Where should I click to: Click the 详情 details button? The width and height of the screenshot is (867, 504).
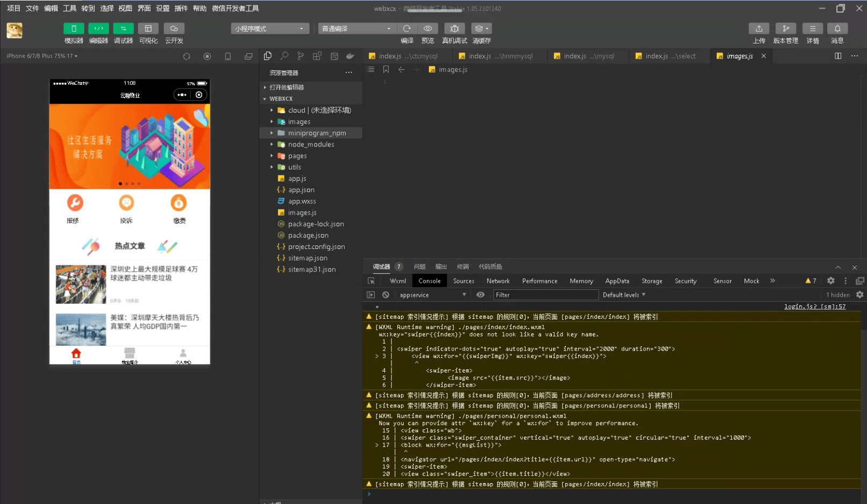click(812, 28)
